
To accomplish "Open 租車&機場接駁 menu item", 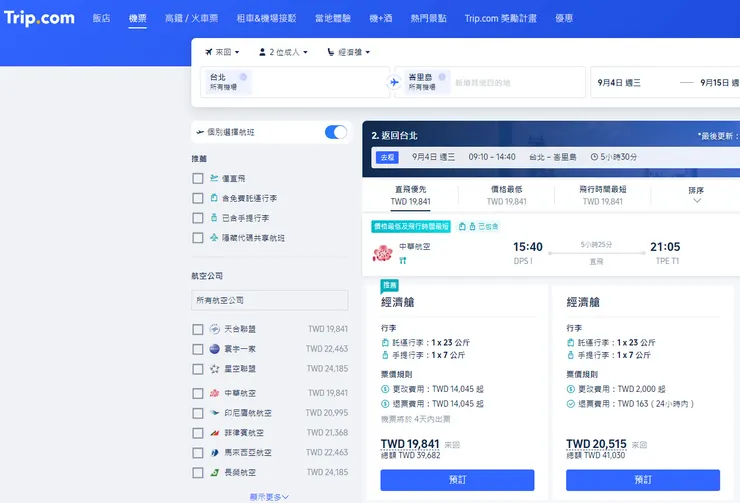I will click(x=266, y=18).
